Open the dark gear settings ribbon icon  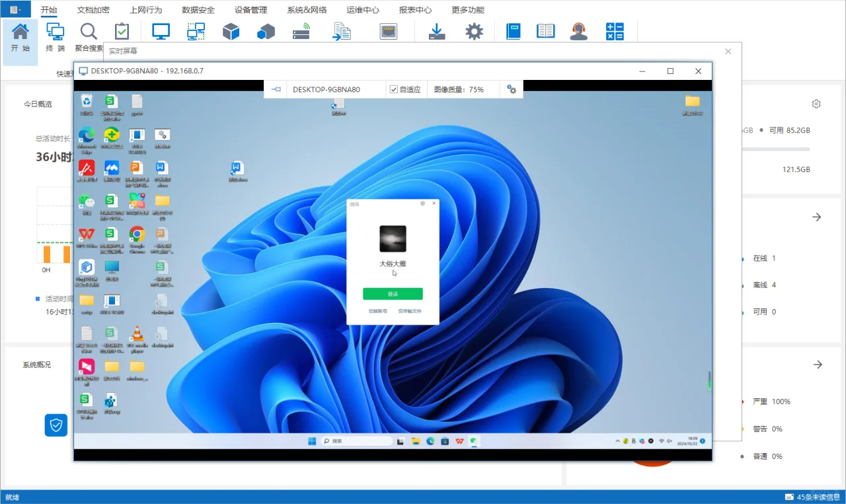[x=474, y=32]
